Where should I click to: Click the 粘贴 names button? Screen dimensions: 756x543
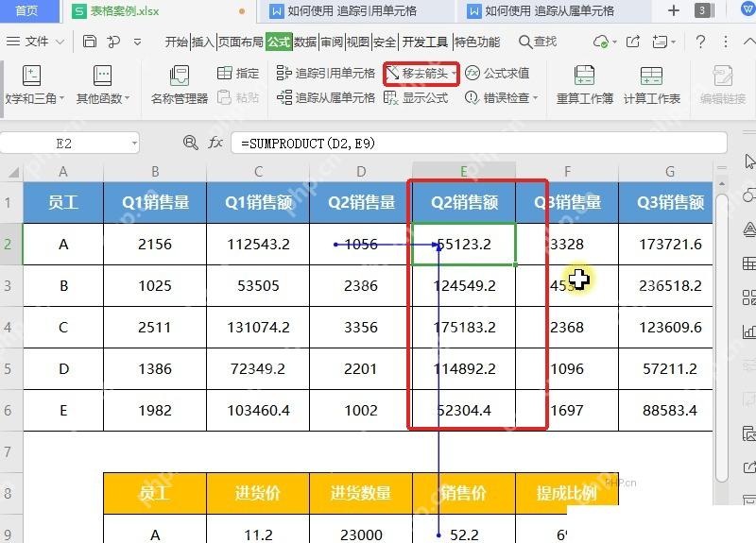coord(238,98)
